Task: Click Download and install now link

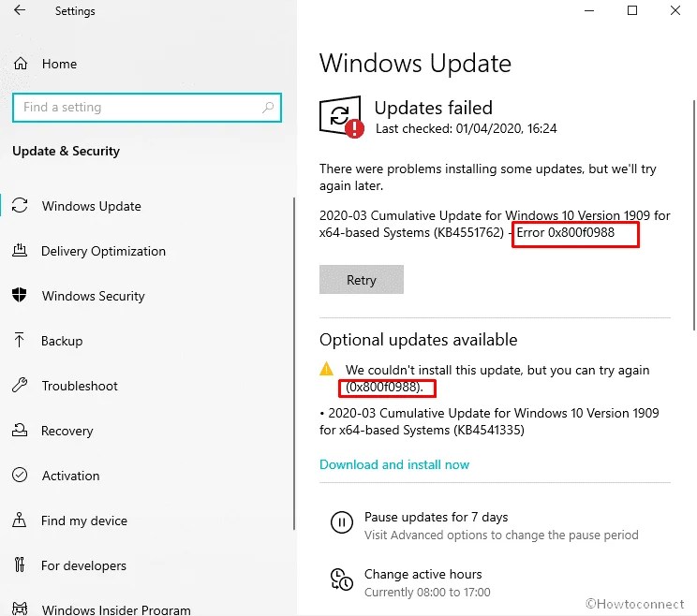Action: [394, 464]
